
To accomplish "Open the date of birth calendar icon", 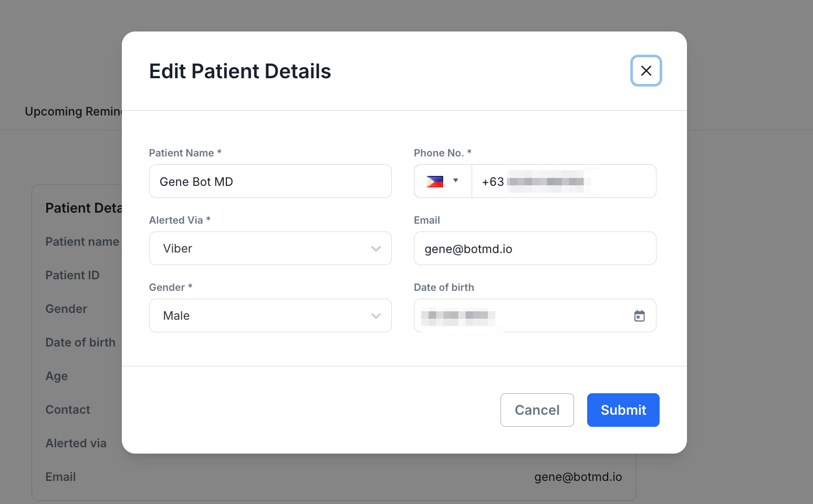I will pos(639,316).
